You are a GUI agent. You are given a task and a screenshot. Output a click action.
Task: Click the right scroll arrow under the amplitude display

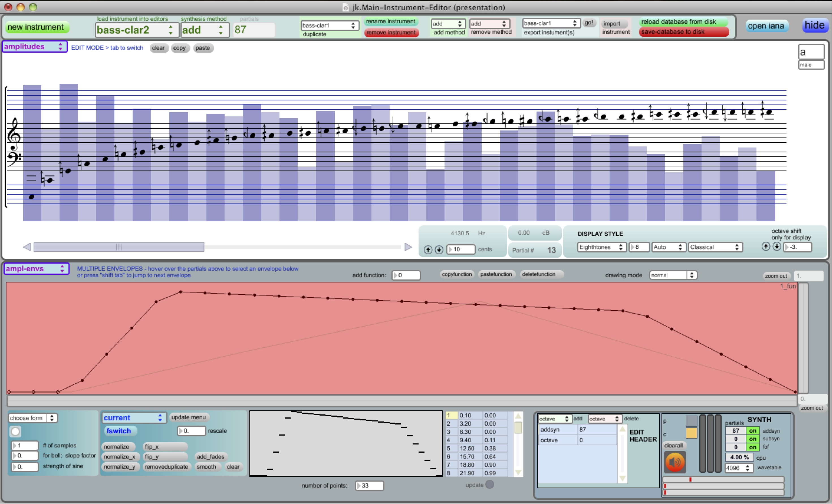(408, 247)
